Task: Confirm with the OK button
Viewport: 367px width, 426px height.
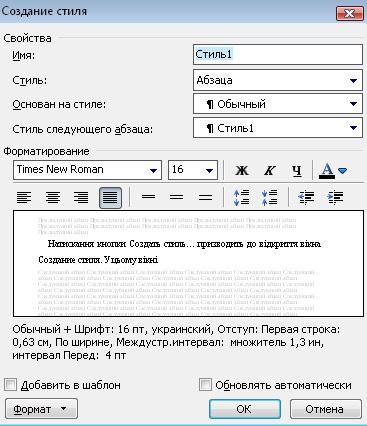Action: [x=245, y=409]
